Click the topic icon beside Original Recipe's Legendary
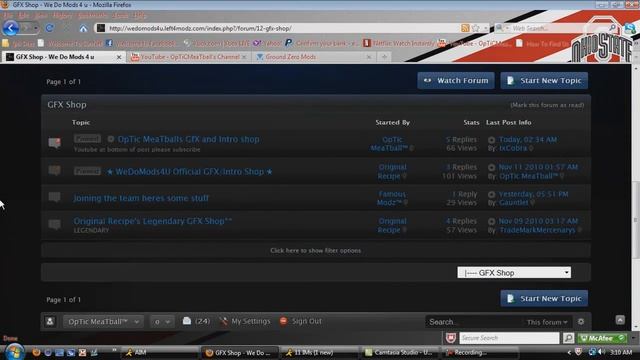 [54, 224]
